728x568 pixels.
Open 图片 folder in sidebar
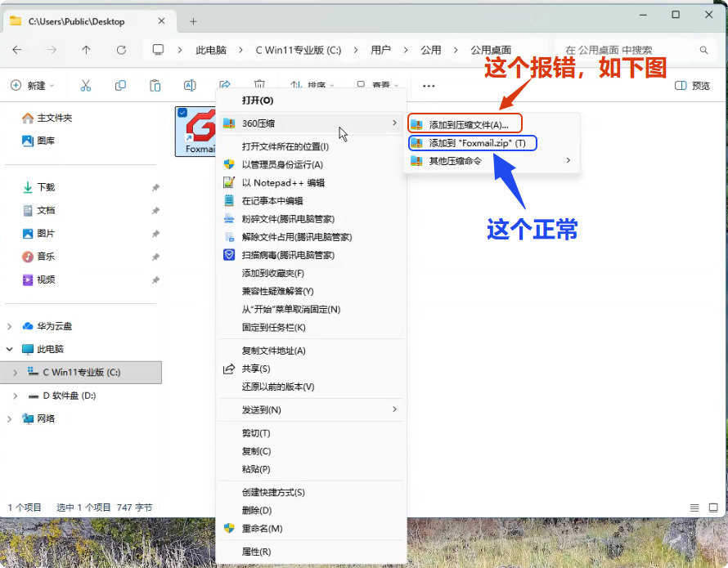click(x=38, y=234)
